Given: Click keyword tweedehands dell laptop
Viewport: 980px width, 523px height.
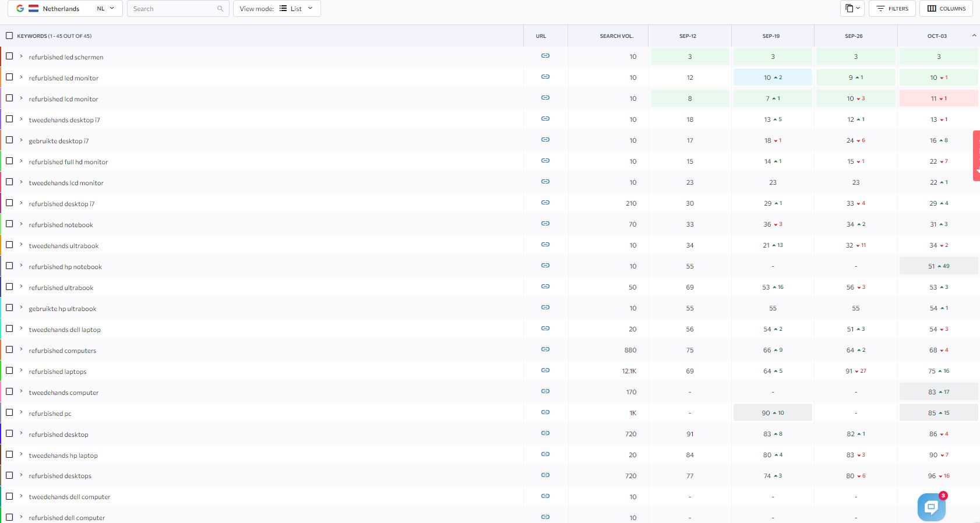Looking at the screenshot, I should tap(65, 330).
